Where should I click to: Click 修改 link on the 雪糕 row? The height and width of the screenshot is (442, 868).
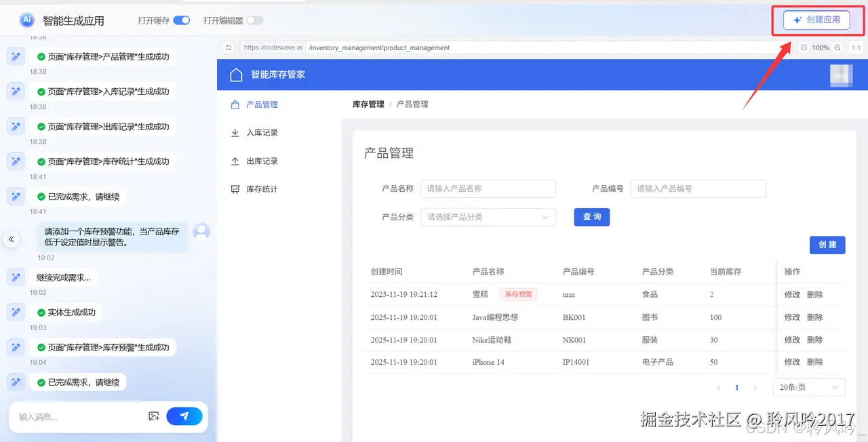coord(793,294)
